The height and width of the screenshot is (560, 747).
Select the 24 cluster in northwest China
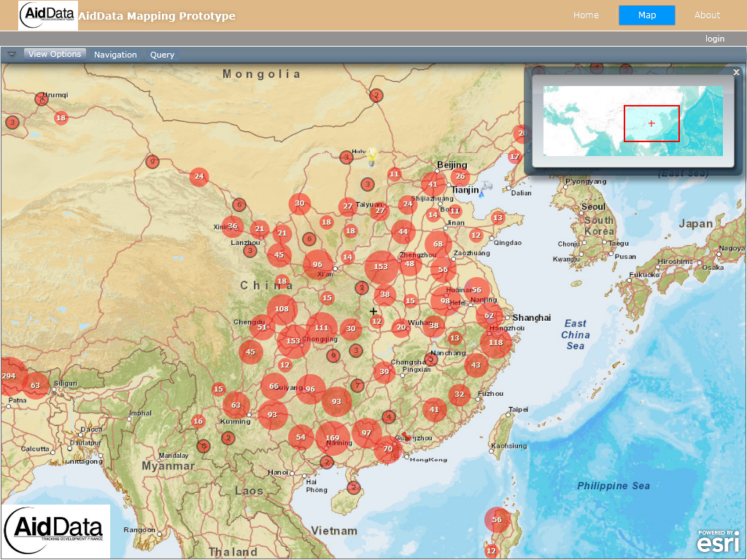[x=199, y=176]
